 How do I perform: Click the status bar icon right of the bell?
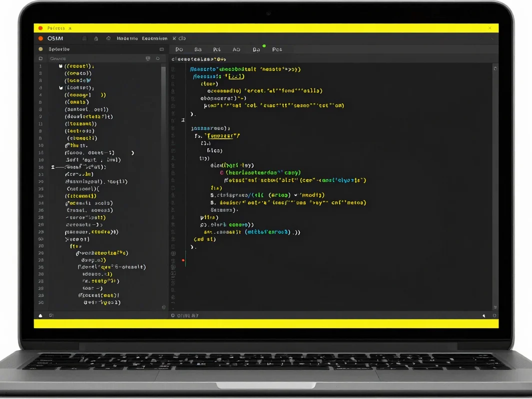click(51, 316)
